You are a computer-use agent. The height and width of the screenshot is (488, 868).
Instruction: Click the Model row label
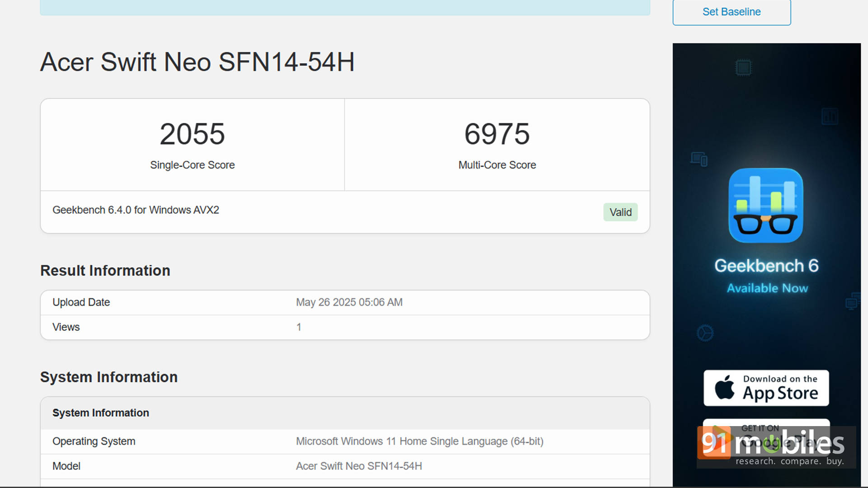click(66, 466)
